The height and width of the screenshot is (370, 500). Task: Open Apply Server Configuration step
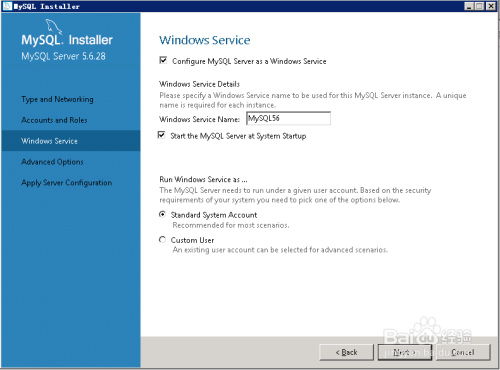[x=67, y=183]
